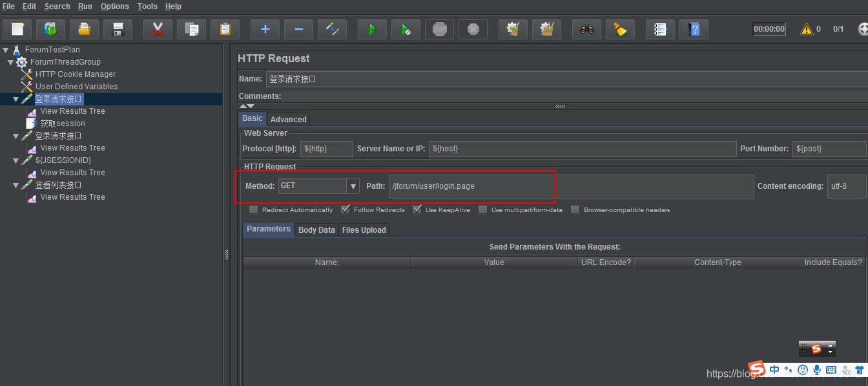The height and width of the screenshot is (386, 868).
Task: Open the File menu
Action: pos(8,6)
